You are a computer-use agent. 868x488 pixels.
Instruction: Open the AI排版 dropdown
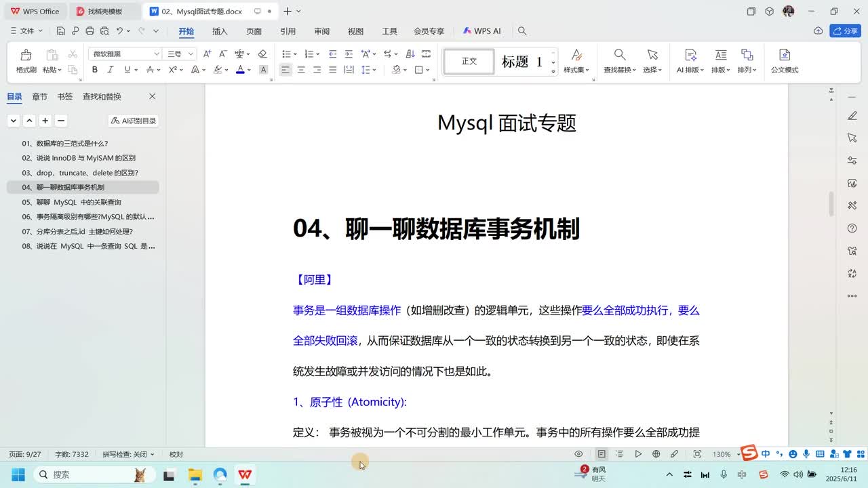(690, 70)
